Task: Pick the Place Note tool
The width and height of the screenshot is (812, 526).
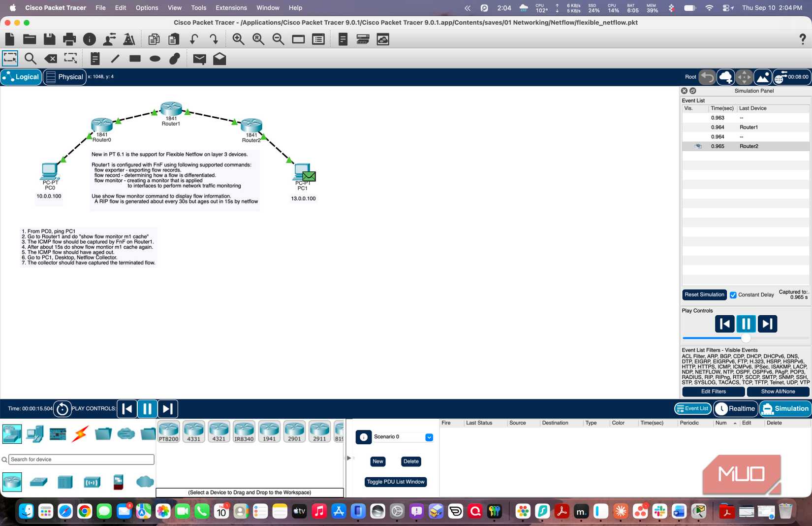Action: pos(95,59)
